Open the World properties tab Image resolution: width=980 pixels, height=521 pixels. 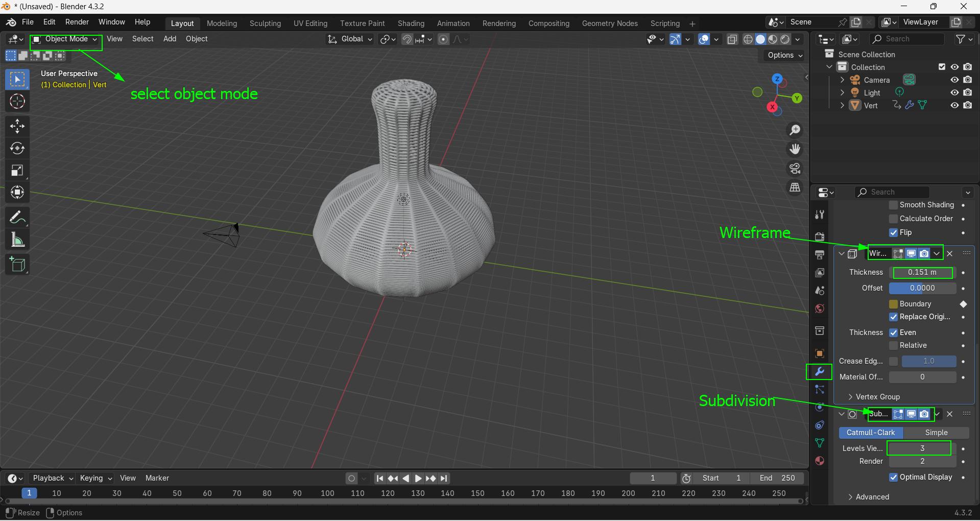(820, 309)
